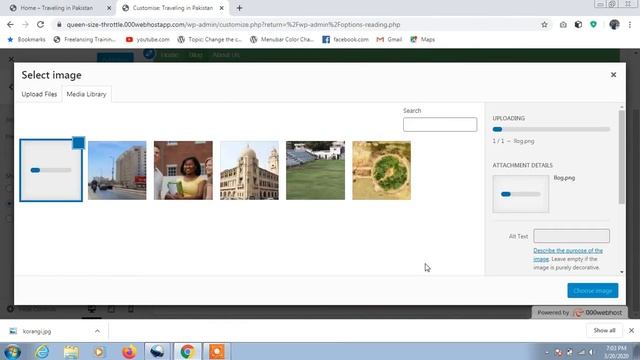This screenshot has width=640, height=360.
Task: Open the Gmail bookmark
Action: coord(389,40)
